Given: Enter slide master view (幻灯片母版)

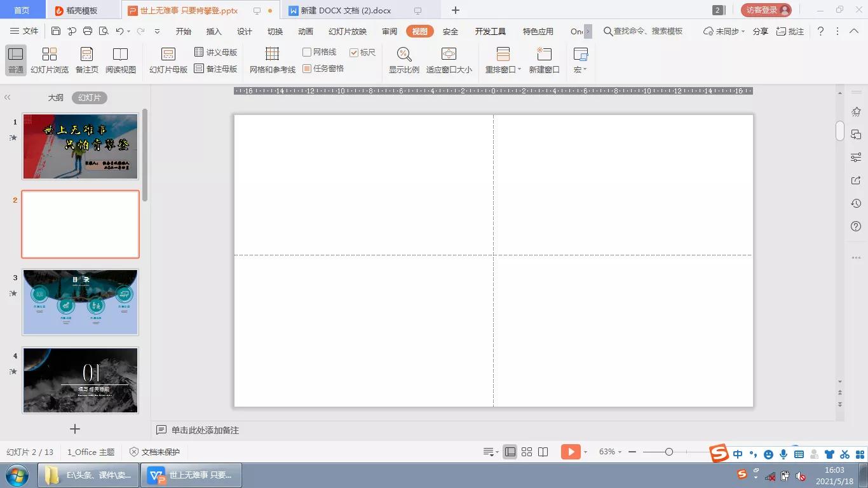Looking at the screenshot, I should (x=168, y=60).
